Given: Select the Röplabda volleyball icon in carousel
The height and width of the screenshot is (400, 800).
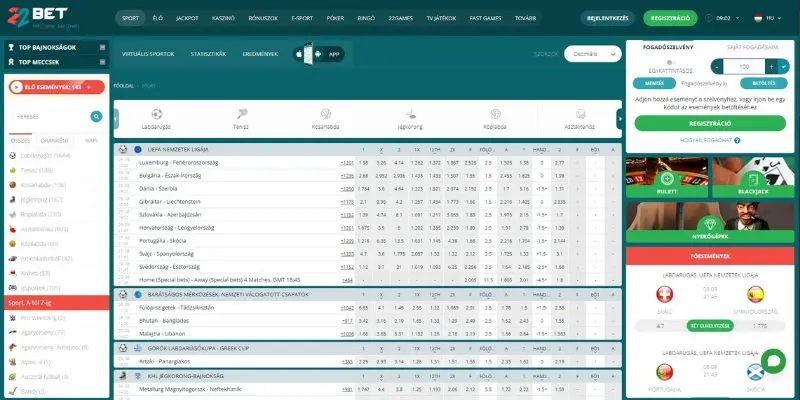Looking at the screenshot, I should click(494, 115).
